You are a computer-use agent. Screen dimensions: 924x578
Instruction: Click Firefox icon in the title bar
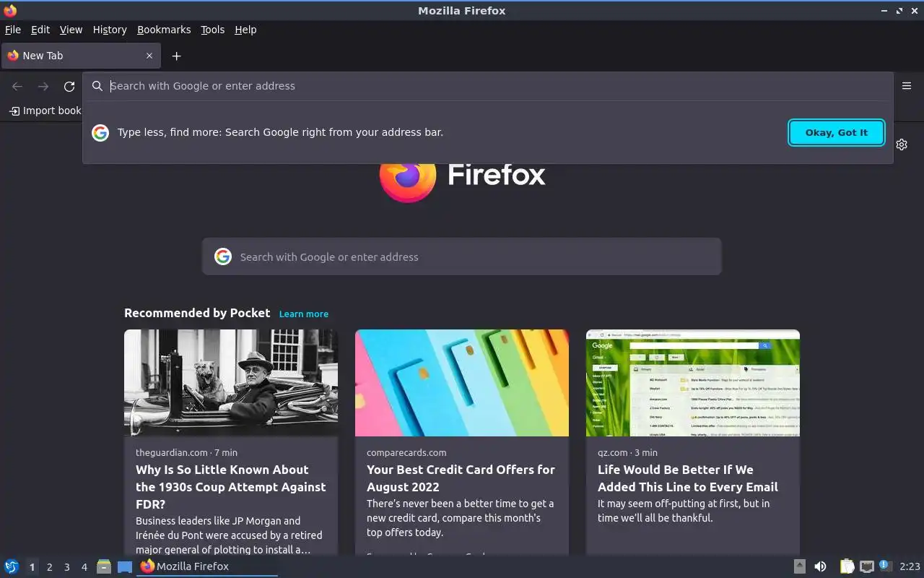click(x=10, y=10)
